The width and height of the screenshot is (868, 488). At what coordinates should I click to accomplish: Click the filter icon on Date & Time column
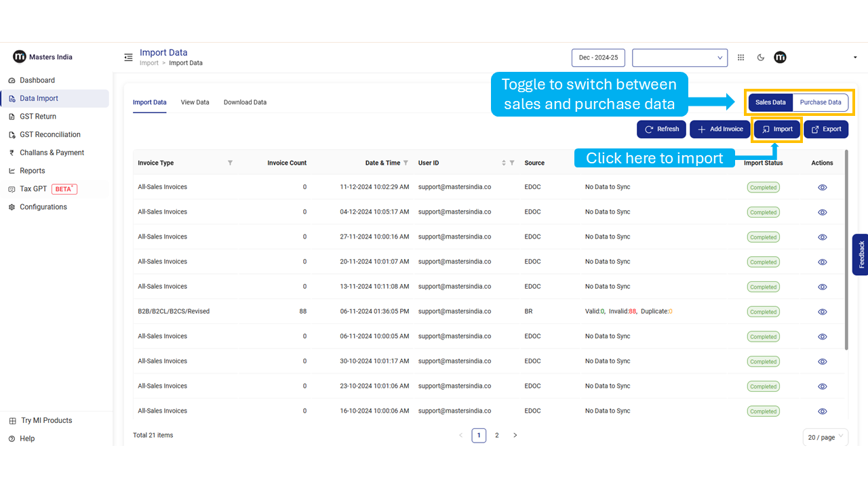[x=406, y=163]
